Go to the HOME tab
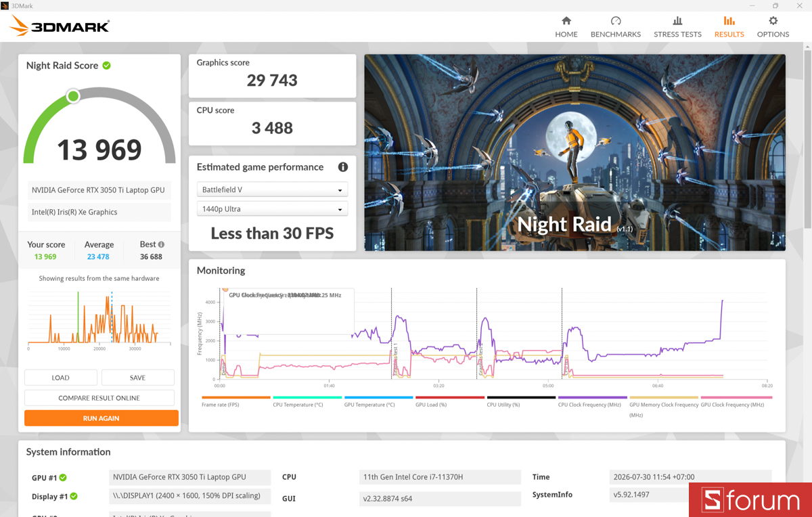812x517 pixels. [x=566, y=27]
